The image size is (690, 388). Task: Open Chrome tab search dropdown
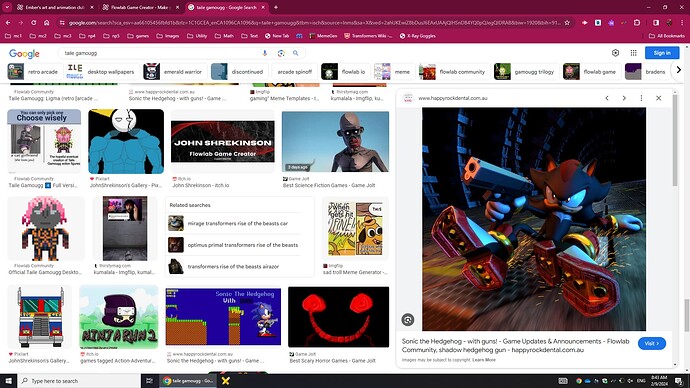(x=7, y=7)
